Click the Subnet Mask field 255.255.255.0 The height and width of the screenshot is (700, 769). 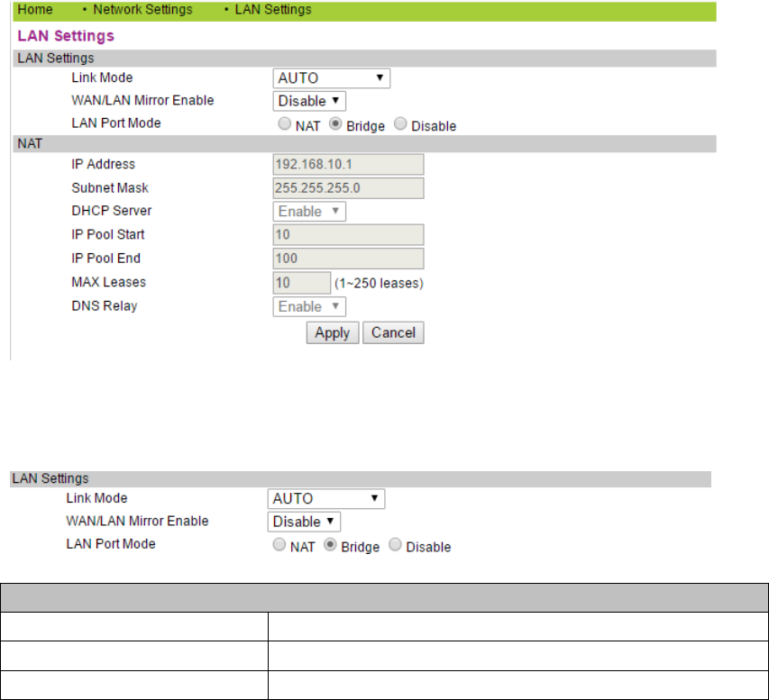coord(348,187)
